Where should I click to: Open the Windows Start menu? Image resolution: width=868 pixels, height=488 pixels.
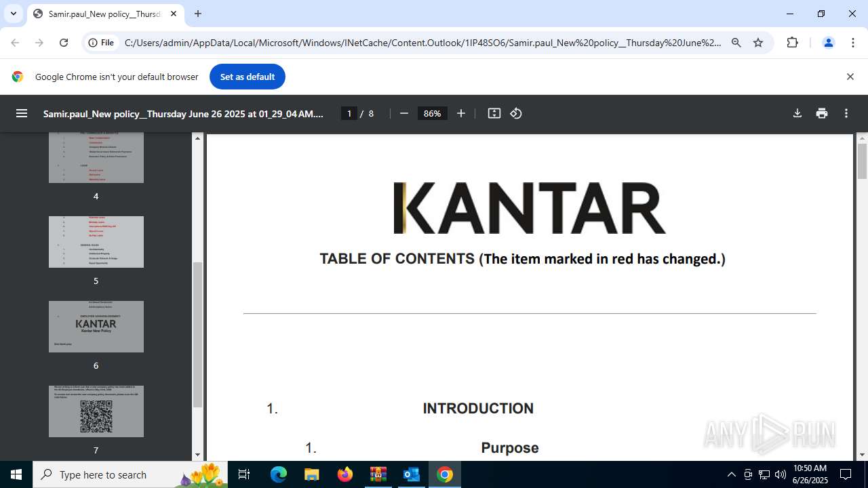point(16,474)
